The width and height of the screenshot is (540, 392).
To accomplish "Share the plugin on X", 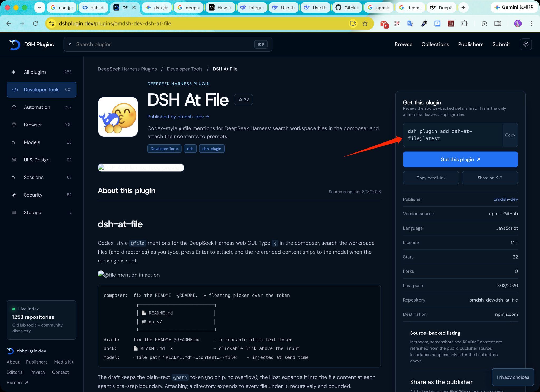I will click(490, 178).
